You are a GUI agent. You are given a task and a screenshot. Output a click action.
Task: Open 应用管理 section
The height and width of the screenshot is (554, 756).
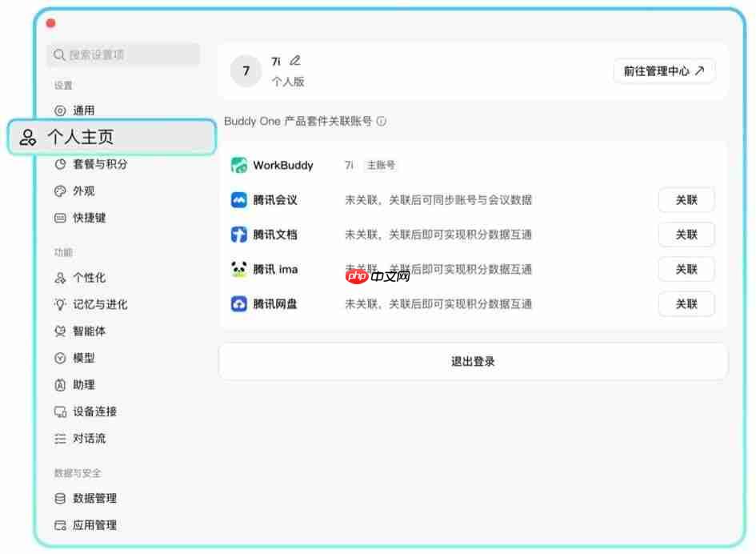94,525
